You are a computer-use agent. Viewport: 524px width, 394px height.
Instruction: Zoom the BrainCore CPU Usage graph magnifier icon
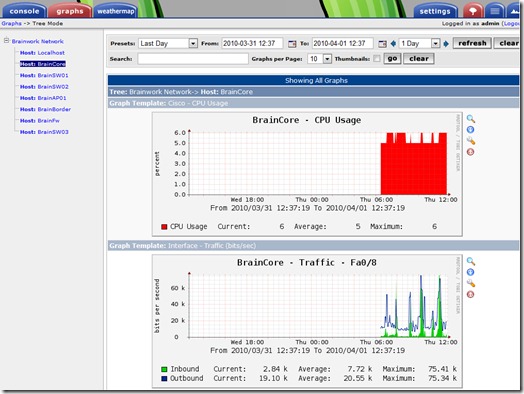click(471, 119)
